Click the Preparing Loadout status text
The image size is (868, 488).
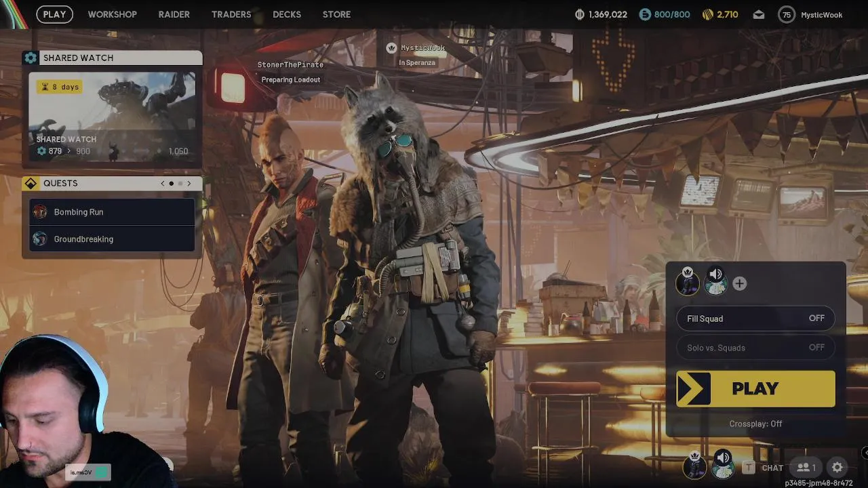point(291,80)
